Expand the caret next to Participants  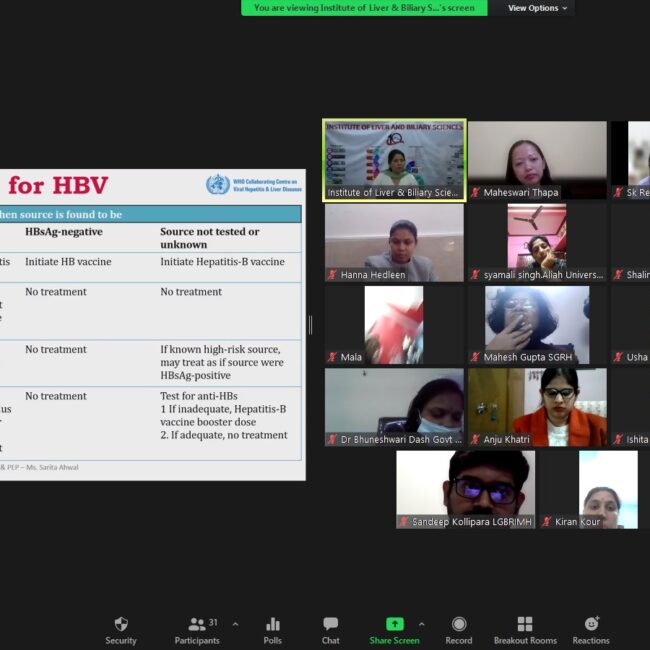(235, 623)
